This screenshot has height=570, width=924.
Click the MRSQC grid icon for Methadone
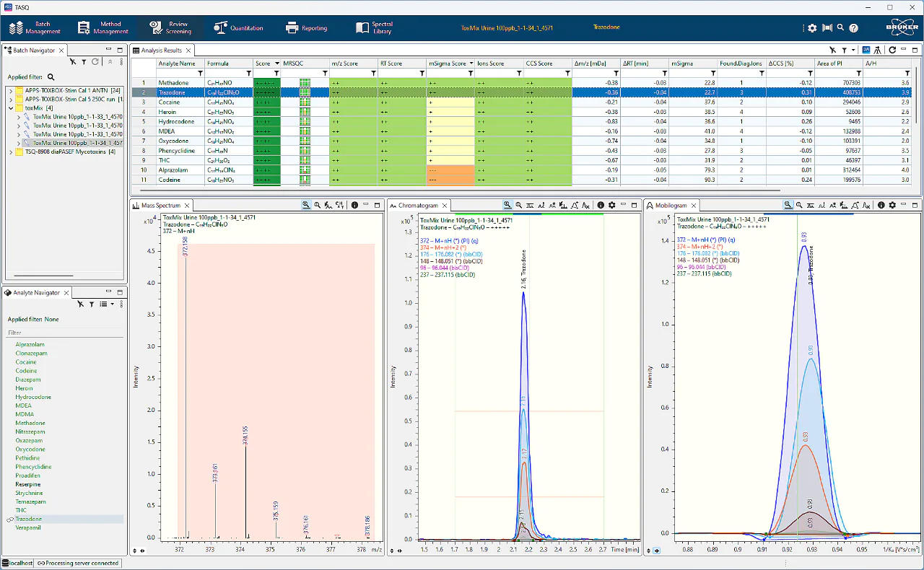[305, 83]
